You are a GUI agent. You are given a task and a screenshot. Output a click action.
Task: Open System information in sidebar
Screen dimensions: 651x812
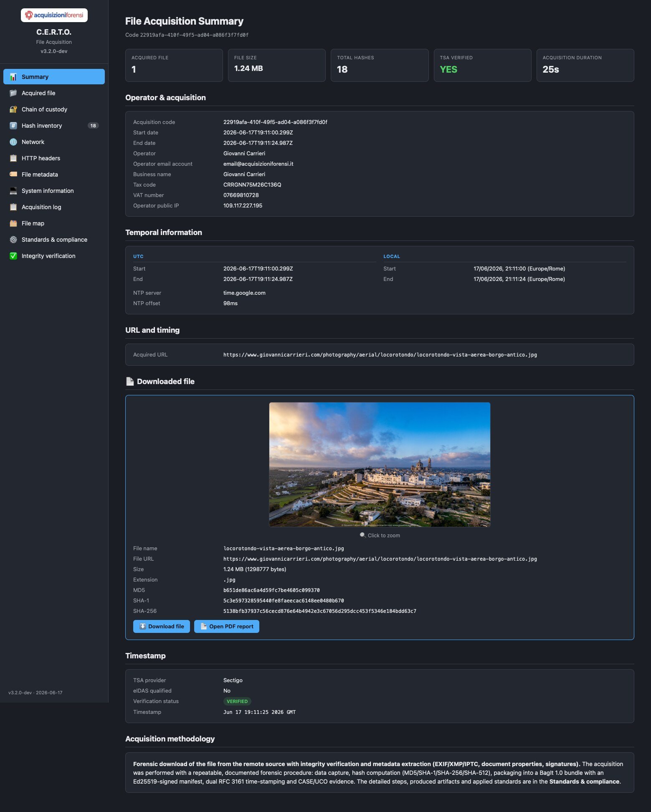click(54, 191)
